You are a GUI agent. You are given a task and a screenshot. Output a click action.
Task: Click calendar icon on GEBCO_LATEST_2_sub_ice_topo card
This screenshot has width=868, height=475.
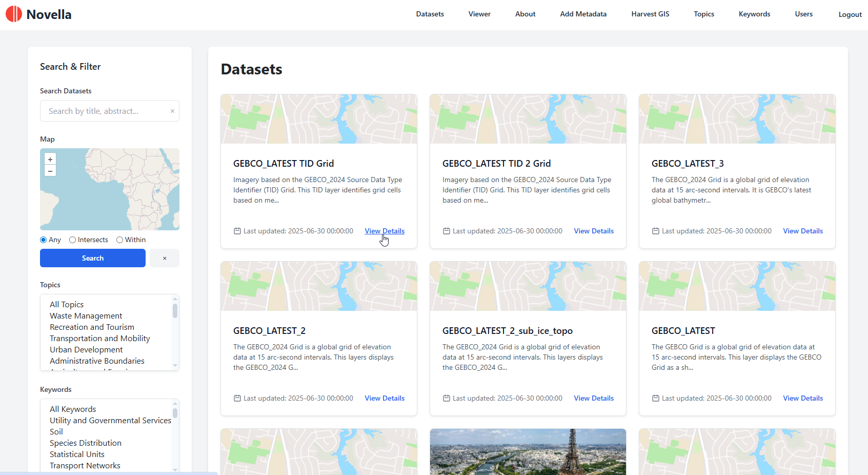coord(447,399)
